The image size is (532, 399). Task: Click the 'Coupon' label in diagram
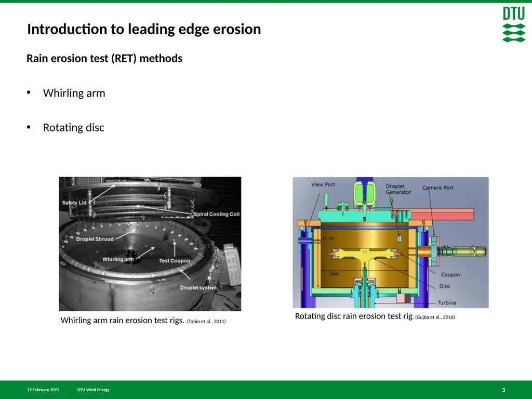pyautogui.click(x=450, y=274)
